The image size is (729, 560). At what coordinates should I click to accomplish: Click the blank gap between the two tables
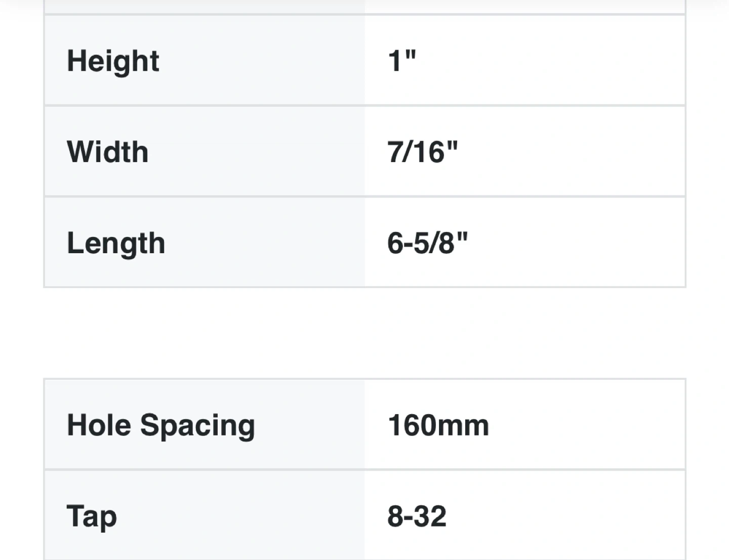364,332
